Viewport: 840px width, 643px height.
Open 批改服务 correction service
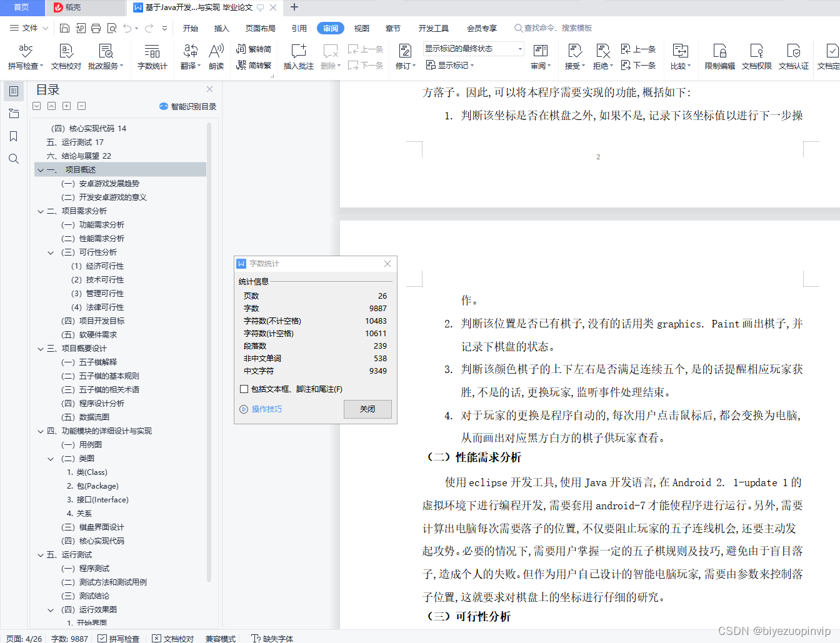tap(106, 56)
